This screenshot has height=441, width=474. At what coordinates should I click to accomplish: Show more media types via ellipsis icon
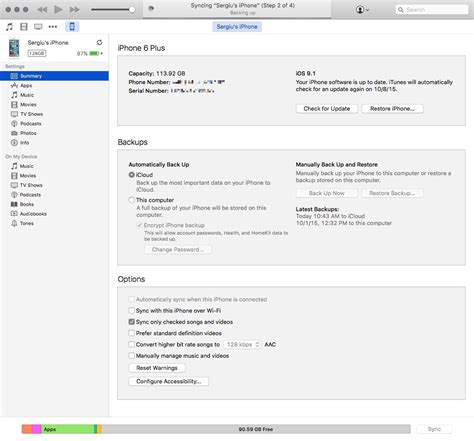[53, 27]
